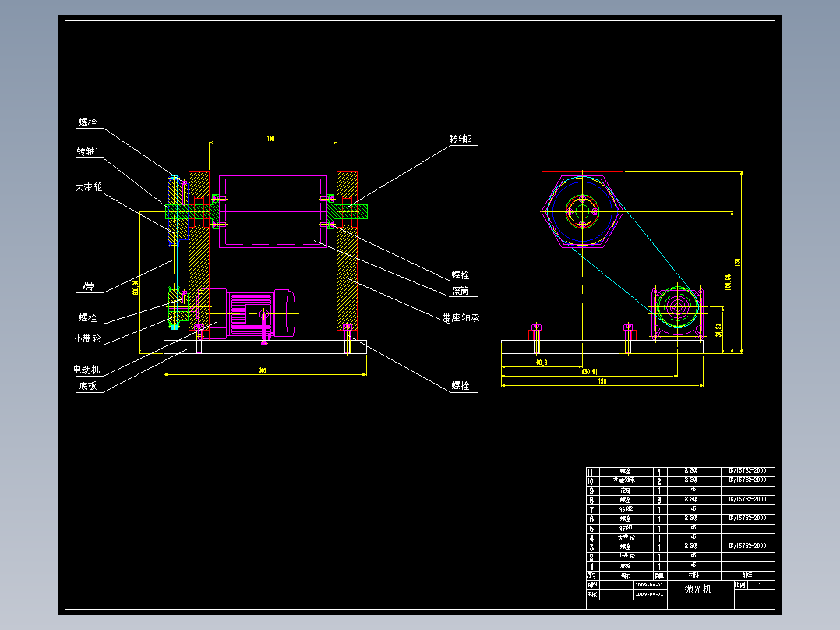Click the 转轴1 callout label

point(88,152)
